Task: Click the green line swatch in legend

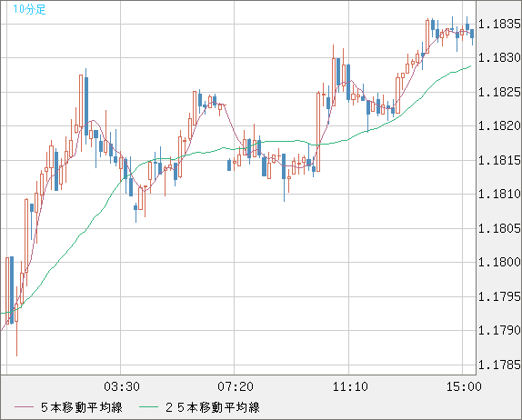Action: coord(148,407)
